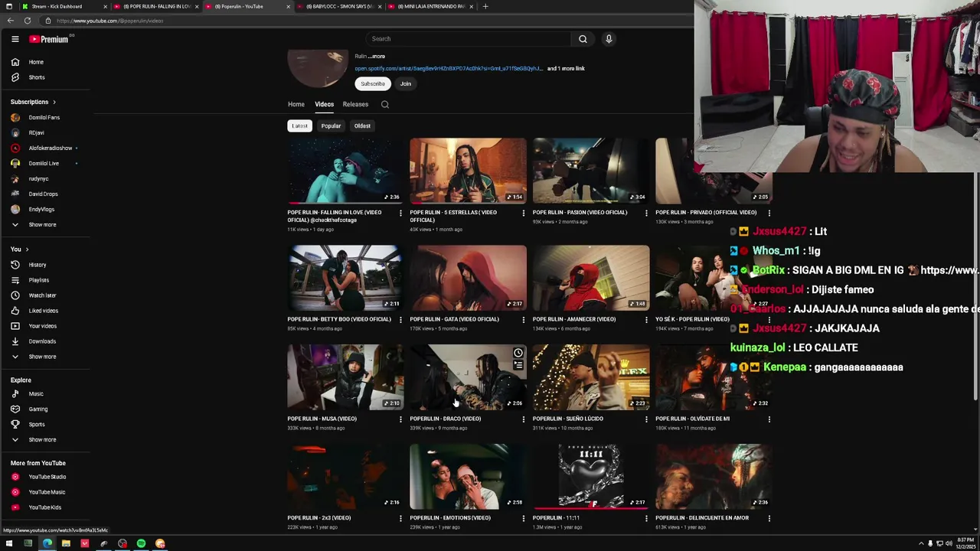
Task: Select the Popular sort chip
Action: point(331,126)
